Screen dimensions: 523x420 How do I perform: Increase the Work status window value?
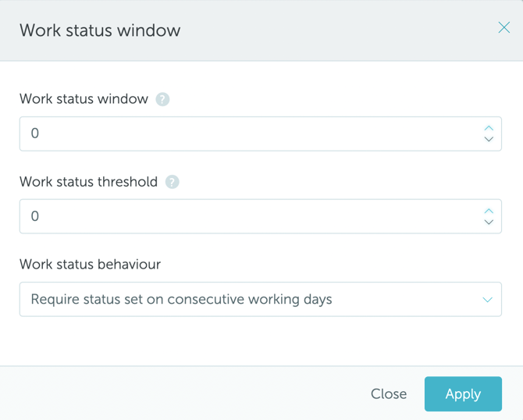489,128
